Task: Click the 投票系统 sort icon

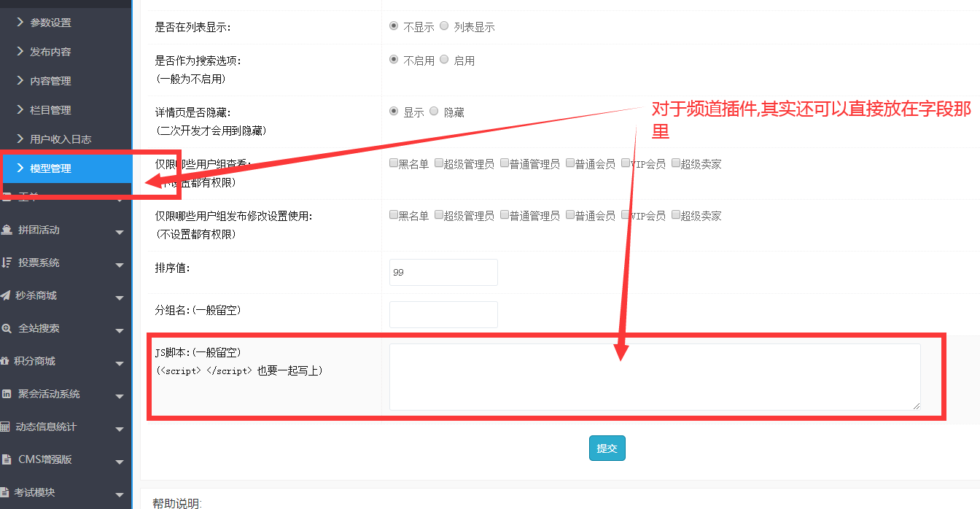Action: [x=7, y=263]
